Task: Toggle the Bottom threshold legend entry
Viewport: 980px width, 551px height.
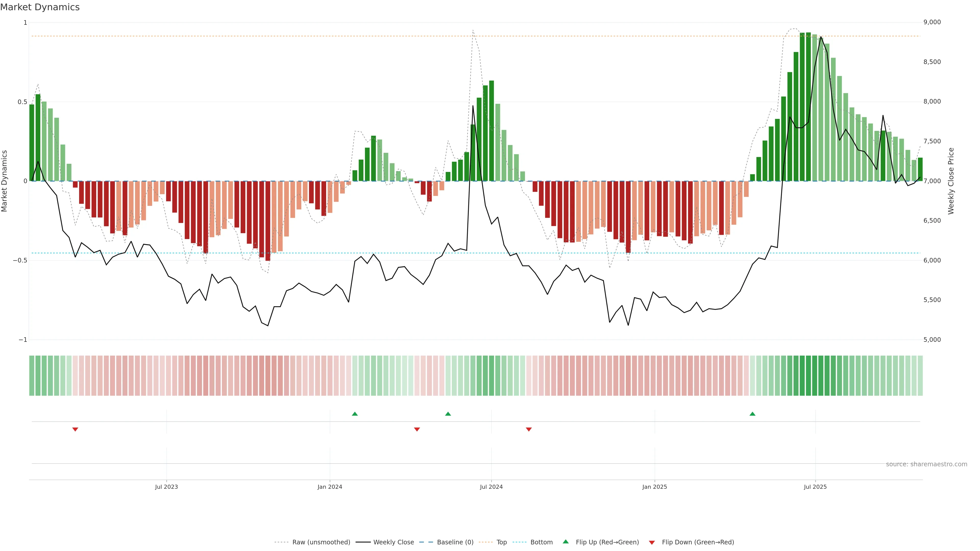Action: (x=541, y=542)
